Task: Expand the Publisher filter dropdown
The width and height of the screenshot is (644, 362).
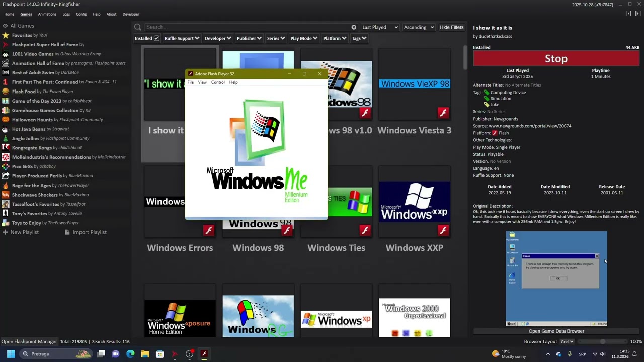Action: (249, 38)
